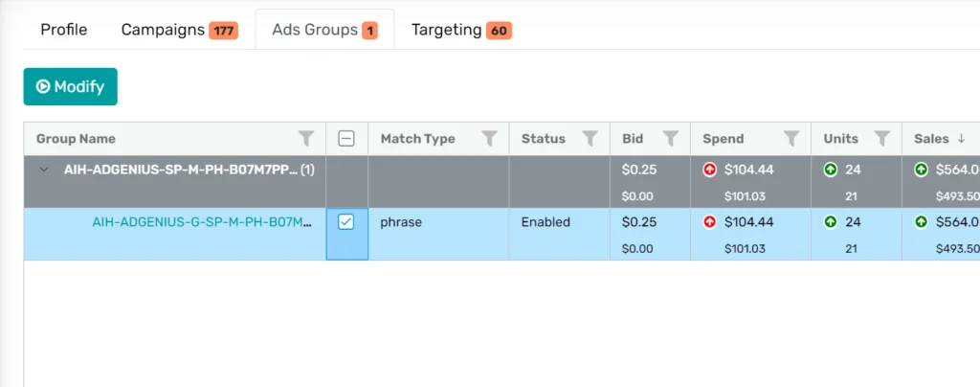Open the Spend column filter
Image resolution: width=980 pixels, height=387 pixels.
[x=791, y=138]
